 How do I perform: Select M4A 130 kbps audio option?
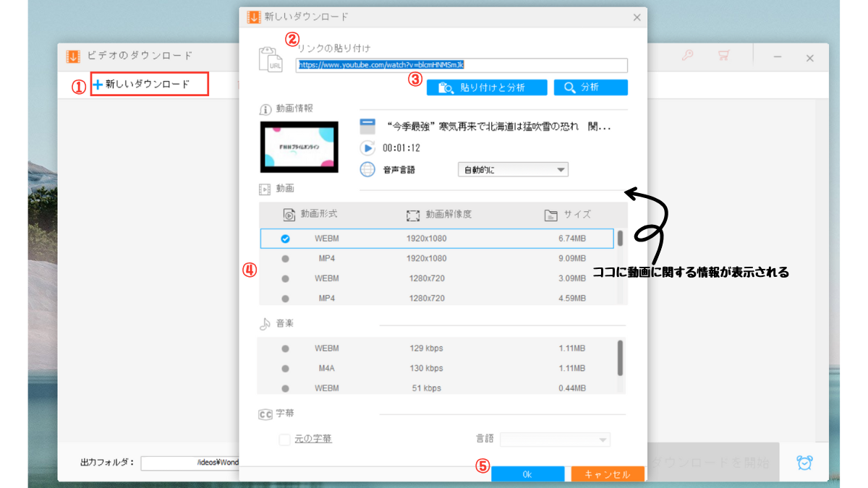pyautogui.click(x=285, y=369)
